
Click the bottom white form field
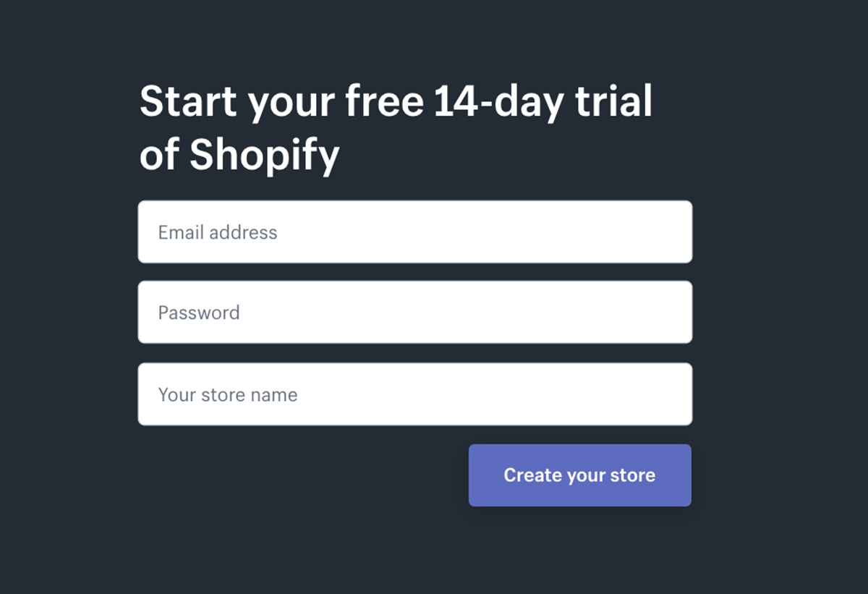(x=414, y=394)
